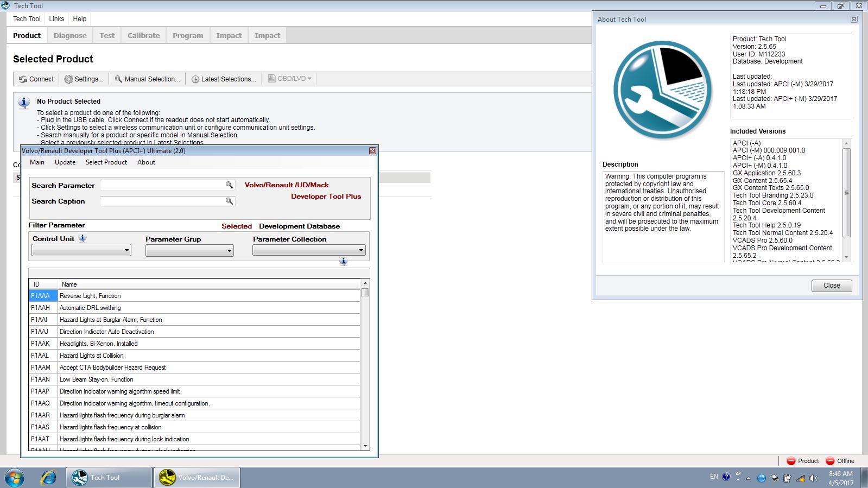The image size is (868, 488).
Task: Click the parameter list scrollbar up arrow
Action: pos(365,283)
